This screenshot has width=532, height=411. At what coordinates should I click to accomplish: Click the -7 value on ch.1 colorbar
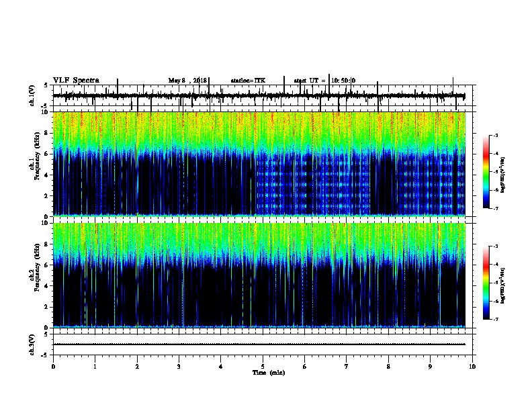496,208
